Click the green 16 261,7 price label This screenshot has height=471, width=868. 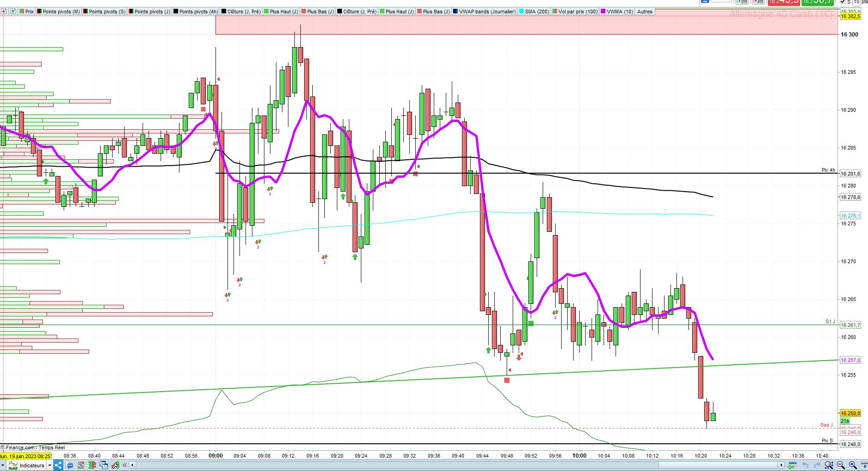(850, 325)
